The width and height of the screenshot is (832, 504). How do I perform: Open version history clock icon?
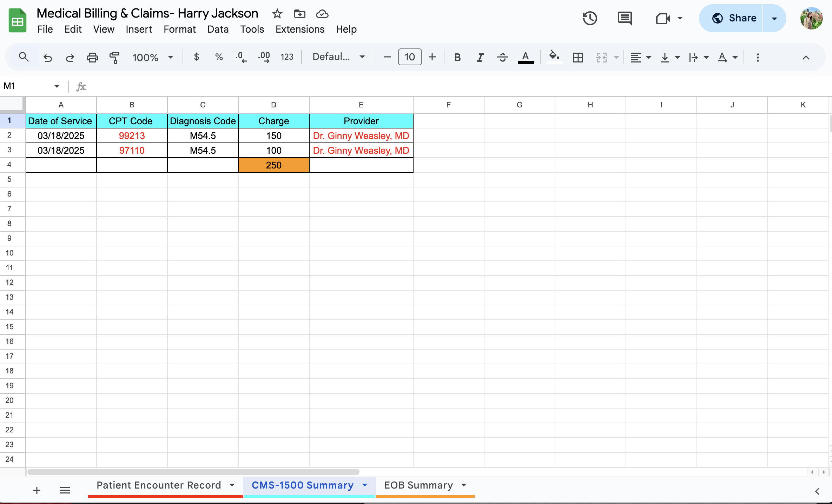pyautogui.click(x=590, y=18)
